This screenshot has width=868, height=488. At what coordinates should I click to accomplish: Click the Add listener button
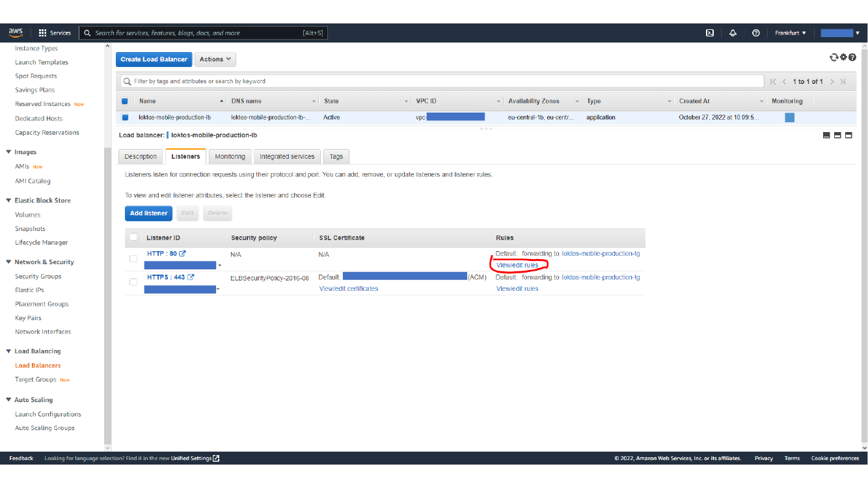coord(148,213)
